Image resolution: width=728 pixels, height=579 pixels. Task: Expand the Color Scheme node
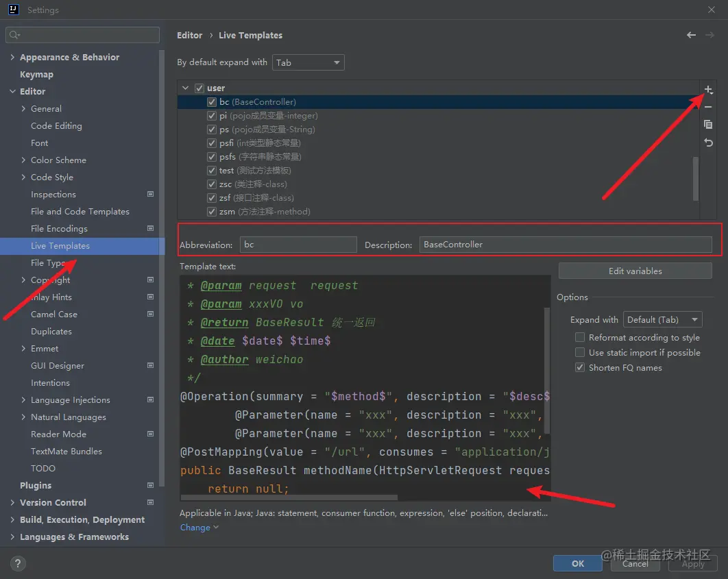(x=24, y=160)
